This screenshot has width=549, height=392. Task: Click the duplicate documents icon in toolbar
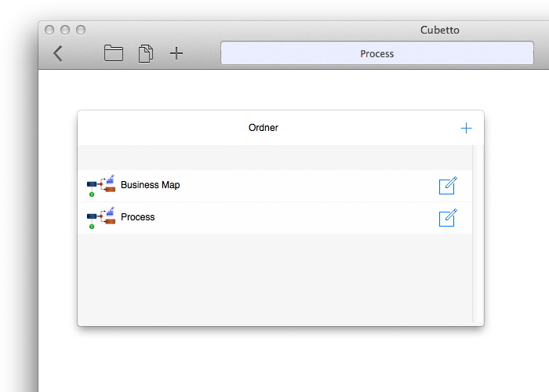(146, 53)
